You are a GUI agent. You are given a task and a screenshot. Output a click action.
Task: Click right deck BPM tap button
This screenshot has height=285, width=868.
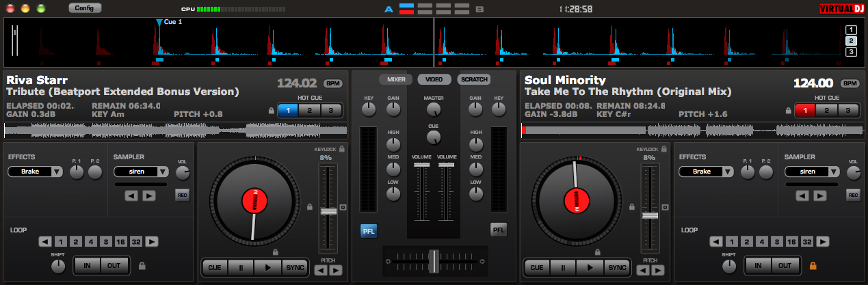(850, 83)
